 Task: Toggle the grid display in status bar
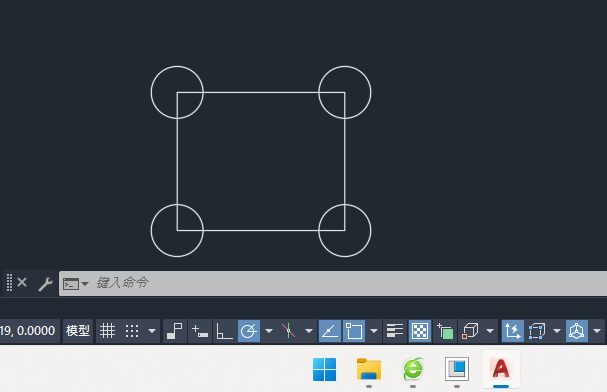108,331
